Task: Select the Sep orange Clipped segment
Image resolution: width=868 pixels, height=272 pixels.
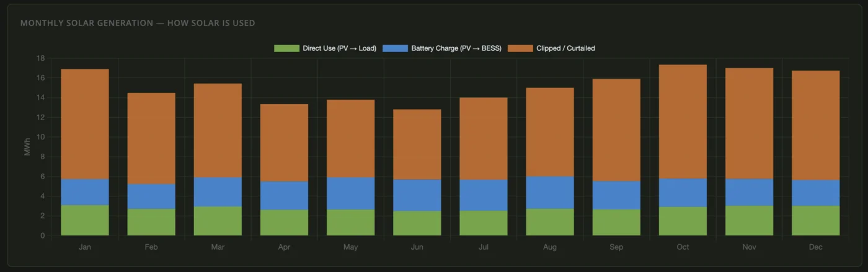Action: pos(616,130)
